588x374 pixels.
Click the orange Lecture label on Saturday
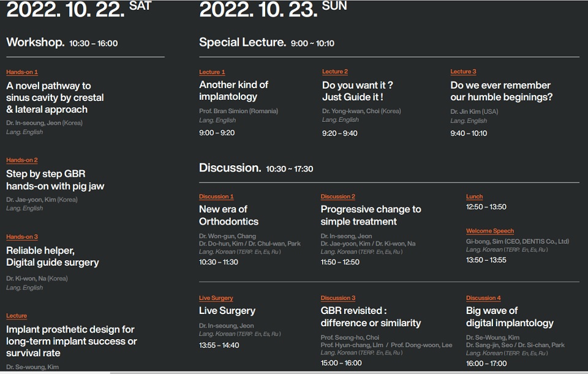click(x=17, y=316)
